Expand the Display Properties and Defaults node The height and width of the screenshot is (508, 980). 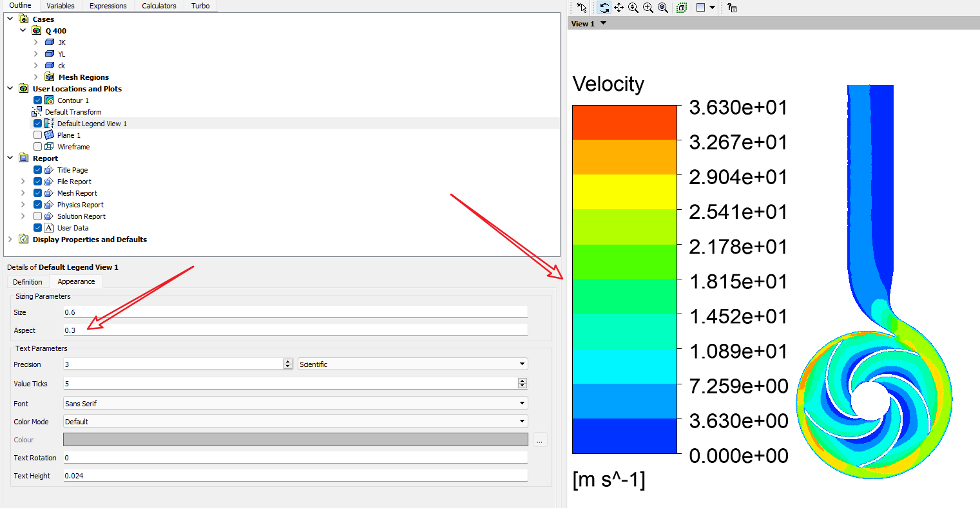pyautogui.click(x=10, y=240)
